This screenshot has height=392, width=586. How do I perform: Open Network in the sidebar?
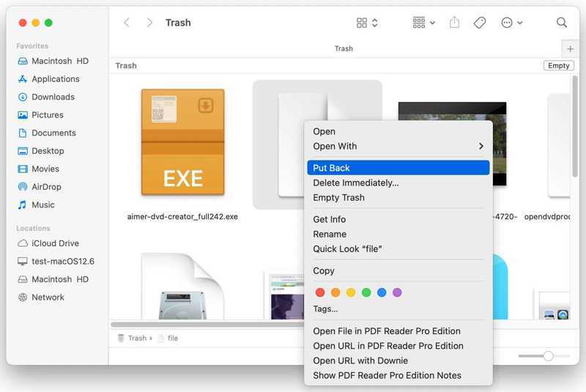point(41,297)
